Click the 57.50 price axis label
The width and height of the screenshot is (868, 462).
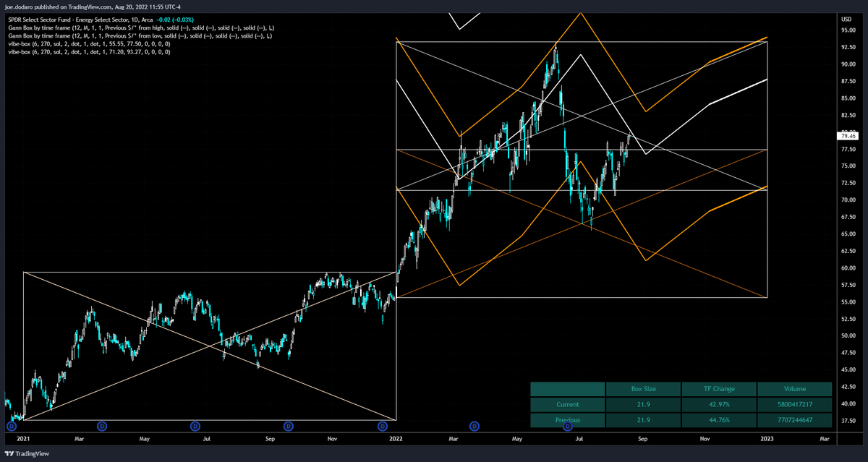[x=848, y=285]
